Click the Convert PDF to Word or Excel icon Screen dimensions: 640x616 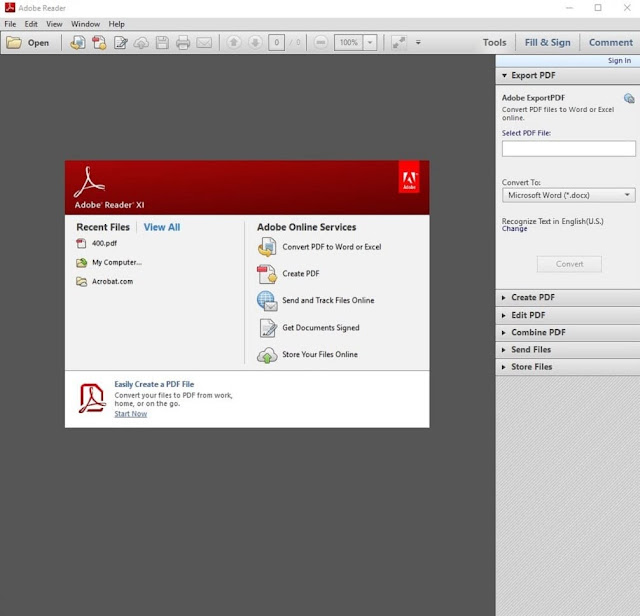[267, 247]
